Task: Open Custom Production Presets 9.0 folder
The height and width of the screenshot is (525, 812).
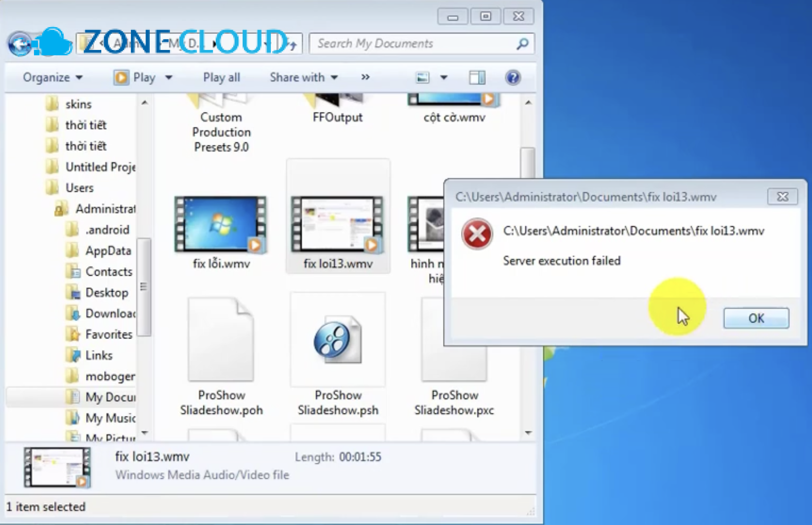Action: [x=221, y=123]
